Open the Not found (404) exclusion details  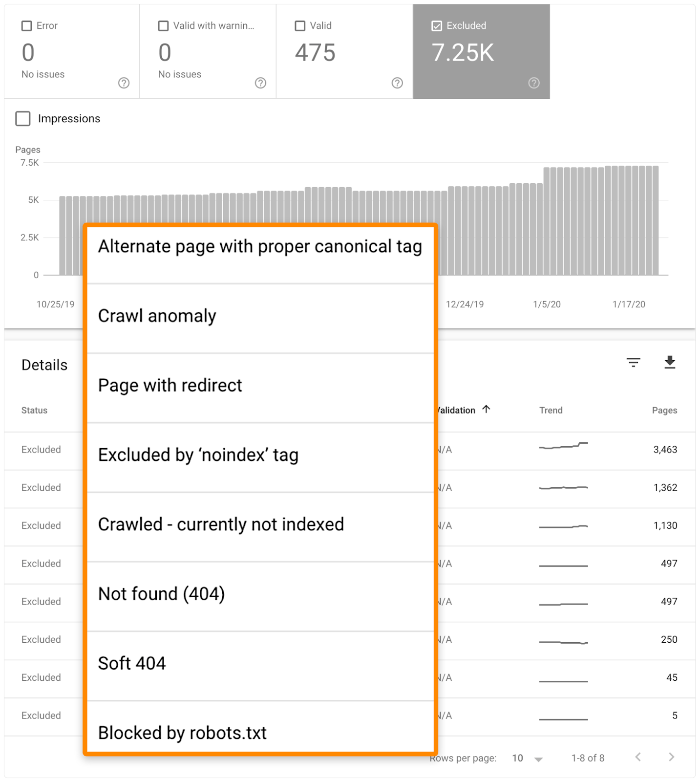pos(162,593)
